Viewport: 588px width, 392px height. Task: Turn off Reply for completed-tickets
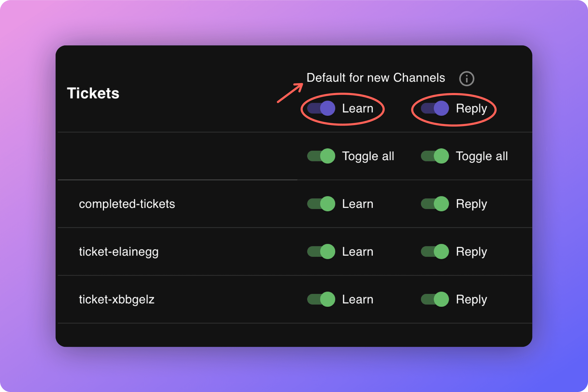435,204
